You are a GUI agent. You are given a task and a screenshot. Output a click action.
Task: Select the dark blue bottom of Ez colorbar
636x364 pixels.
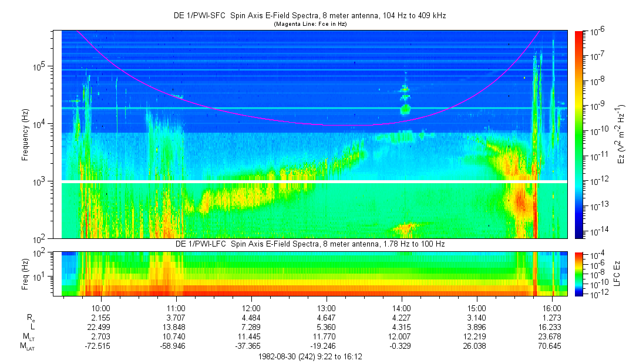pyautogui.click(x=580, y=234)
